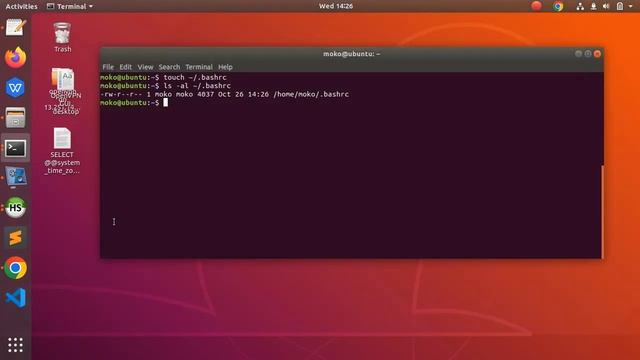
Task: Select the SELECT @@system_time_zo... file icon
Action: (62, 151)
